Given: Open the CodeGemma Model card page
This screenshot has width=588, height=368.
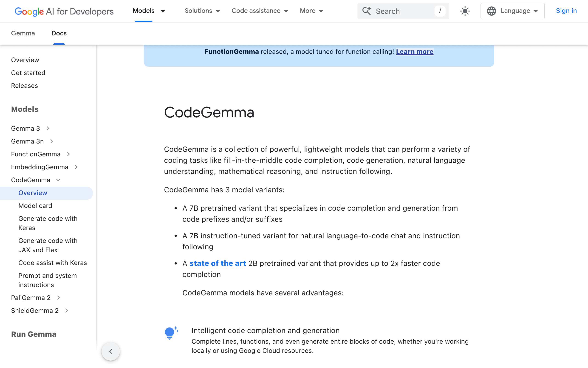Looking at the screenshot, I should (35, 206).
